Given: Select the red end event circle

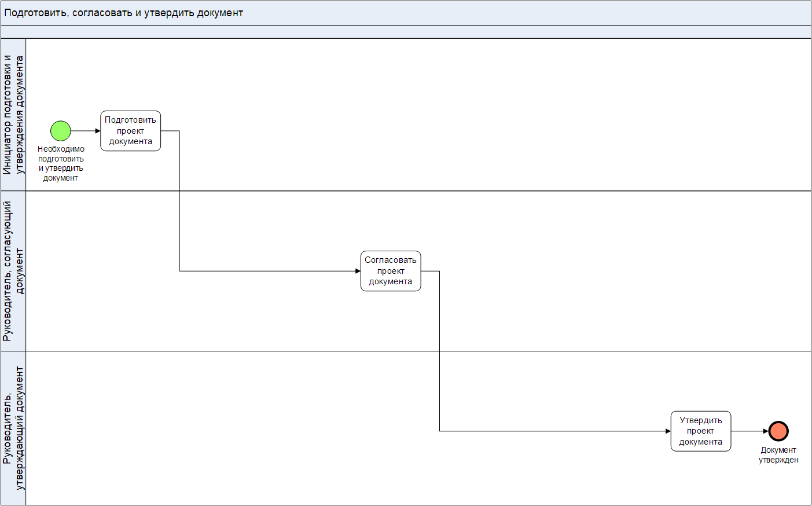Looking at the screenshot, I should [778, 431].
